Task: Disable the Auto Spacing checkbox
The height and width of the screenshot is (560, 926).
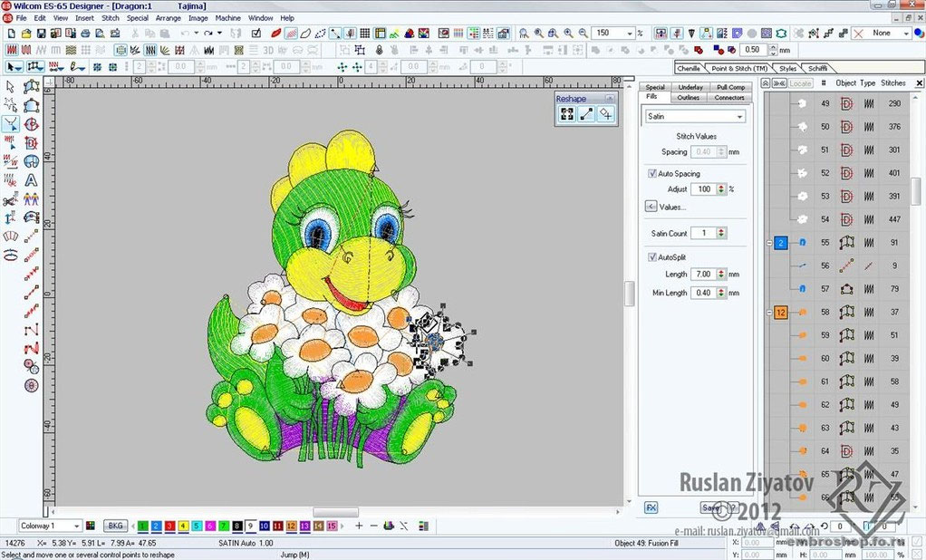Action: coord(652,173)
